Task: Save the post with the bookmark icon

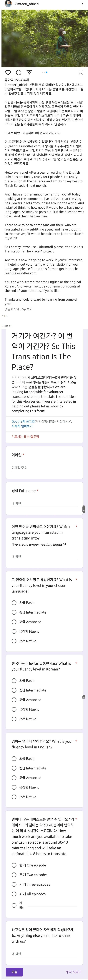Action: (81, 72)
